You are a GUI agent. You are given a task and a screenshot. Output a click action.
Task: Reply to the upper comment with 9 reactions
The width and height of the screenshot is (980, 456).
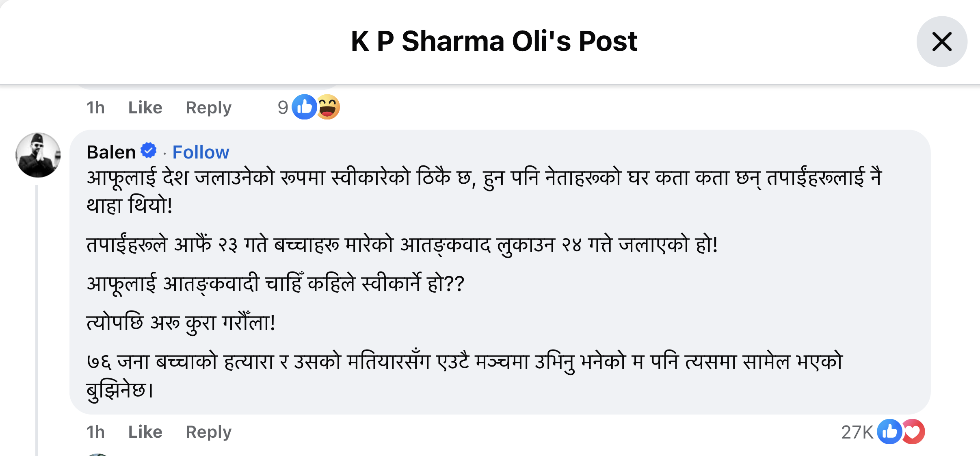click(x=208, y=108)
